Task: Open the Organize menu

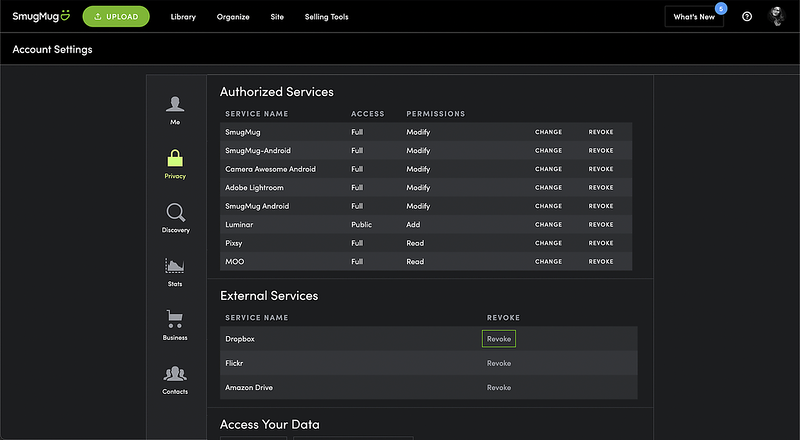Action: [x=233, y=17]
